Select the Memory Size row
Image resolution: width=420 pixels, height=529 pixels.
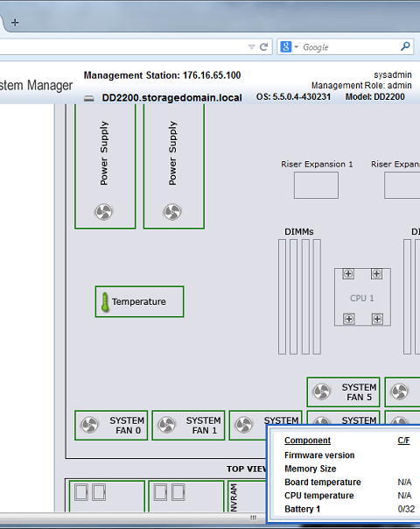[351, 469]
